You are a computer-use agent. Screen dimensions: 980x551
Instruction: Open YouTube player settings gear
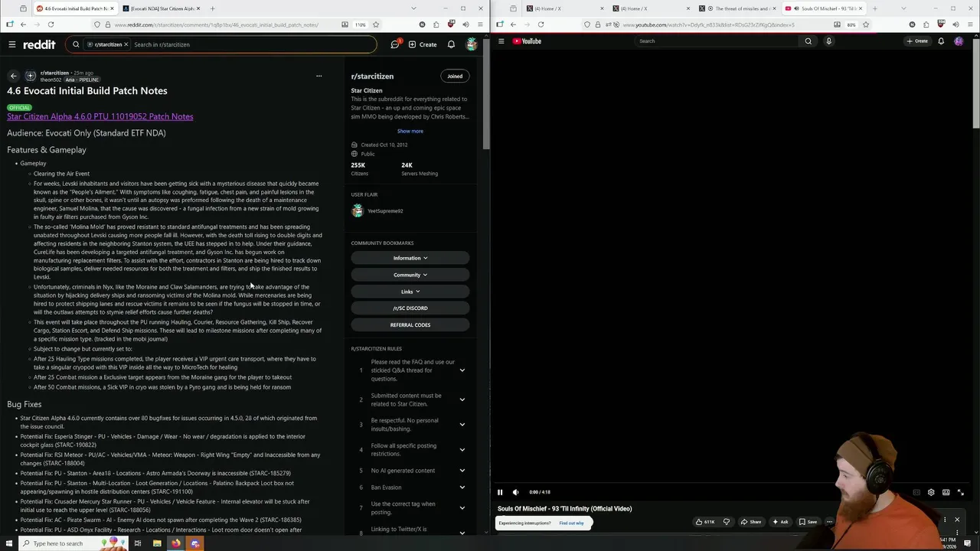click(931, 492)
